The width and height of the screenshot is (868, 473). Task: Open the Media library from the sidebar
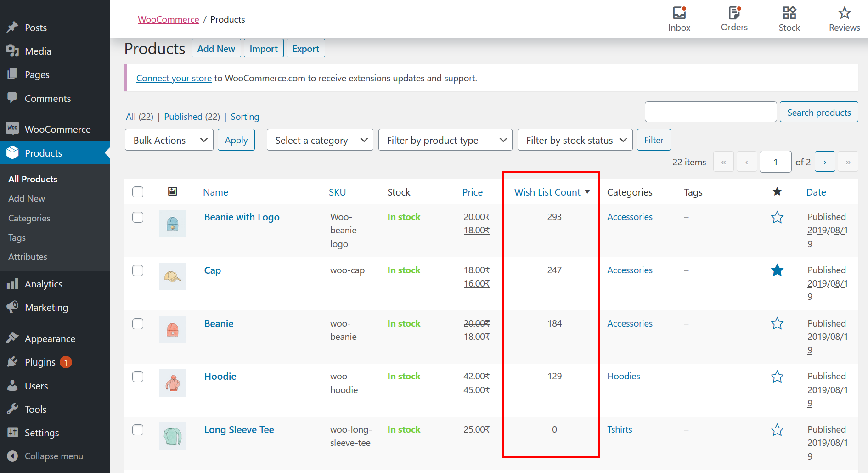click(x=38, y=51)
